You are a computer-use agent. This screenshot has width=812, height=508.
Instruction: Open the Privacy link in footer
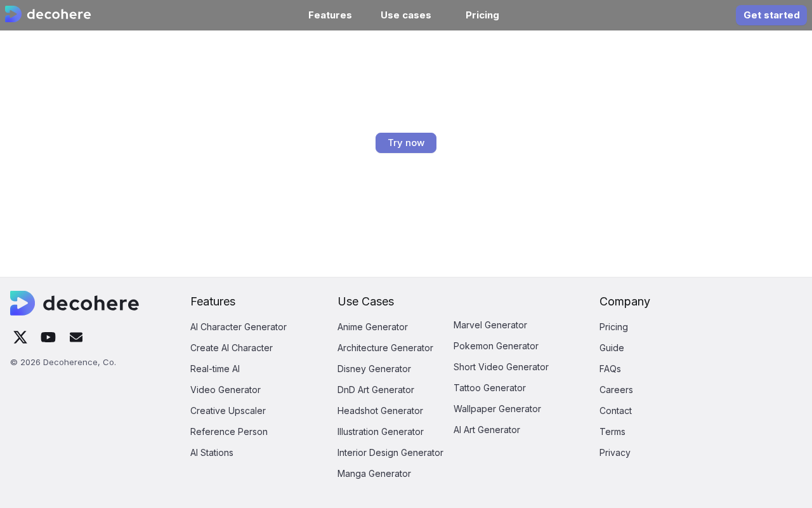(x=615, y=453)
